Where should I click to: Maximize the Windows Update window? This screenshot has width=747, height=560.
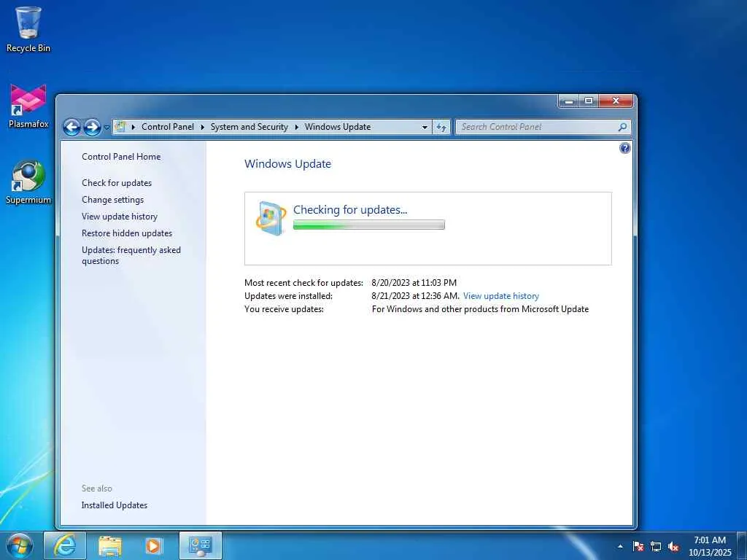coord(589,101)
